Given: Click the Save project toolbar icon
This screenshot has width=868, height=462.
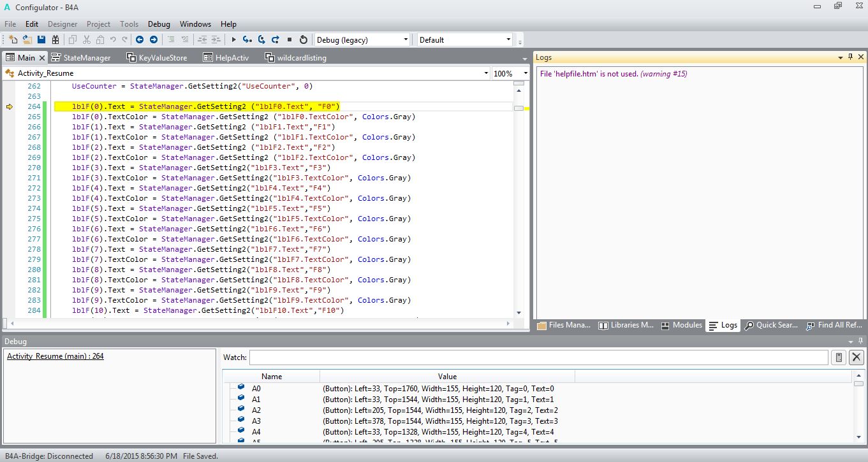Looking at the screenshot, I should (41, 40).
